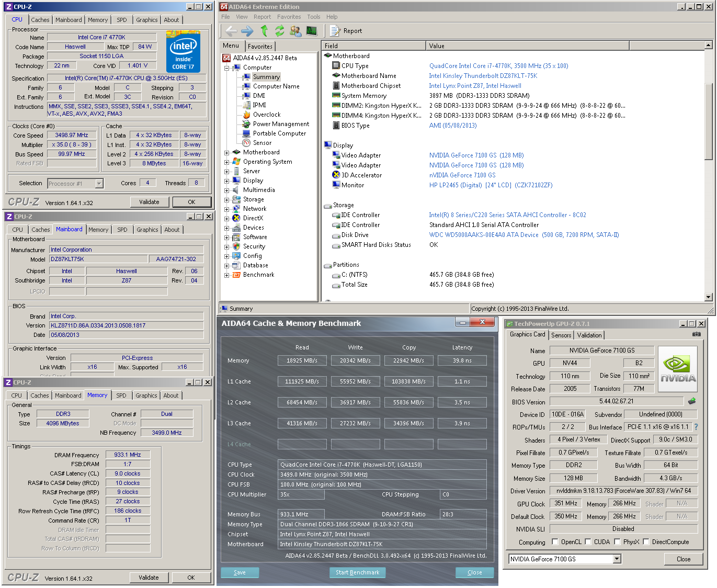Viewport: 717px width, 588px height.
Task: Expand the Software node in AIDA64 tree
Action: coord(227,238)
